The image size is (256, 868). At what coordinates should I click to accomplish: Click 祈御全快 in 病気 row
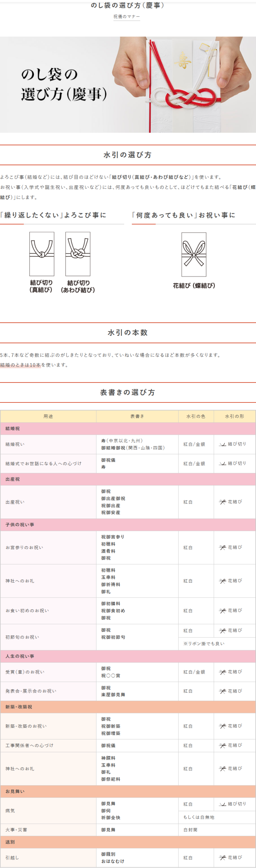pos(111,817)
